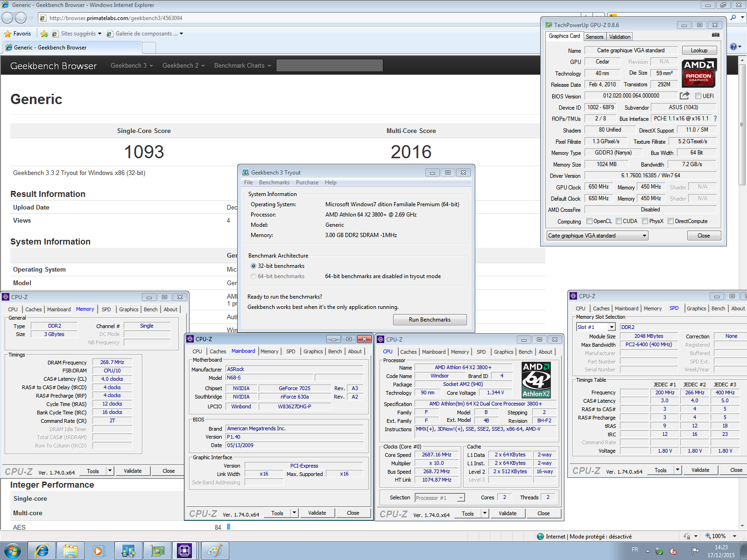Click the AMD Athlon X2 logo in CPU-Z
Viewport: 747px width, 560px height.
536,380
